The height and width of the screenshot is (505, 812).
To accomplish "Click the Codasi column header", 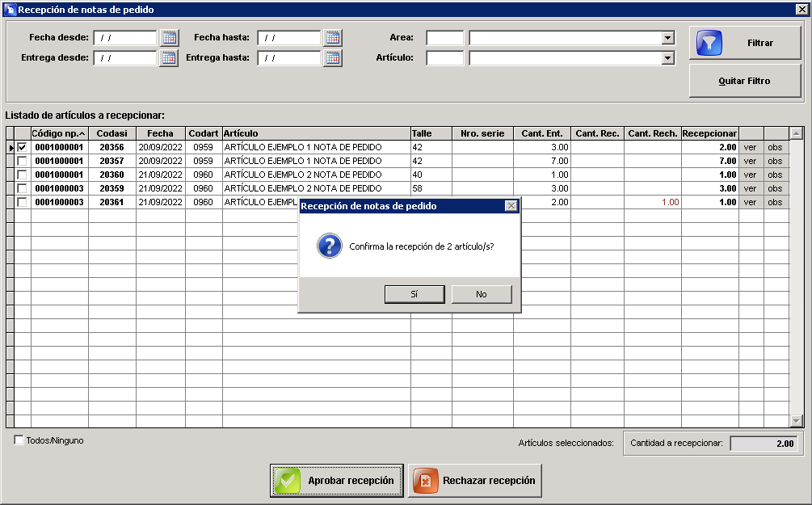I will pos(112,133).
